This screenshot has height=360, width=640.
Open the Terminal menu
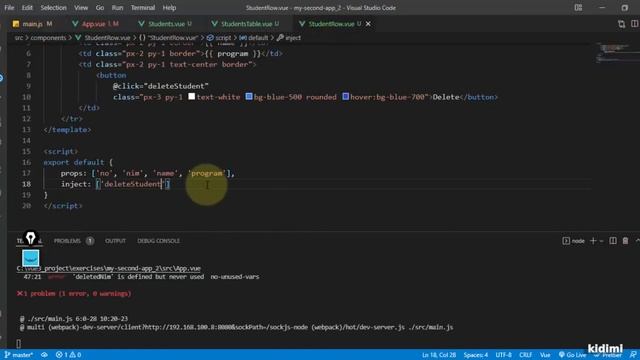(143, 8)
